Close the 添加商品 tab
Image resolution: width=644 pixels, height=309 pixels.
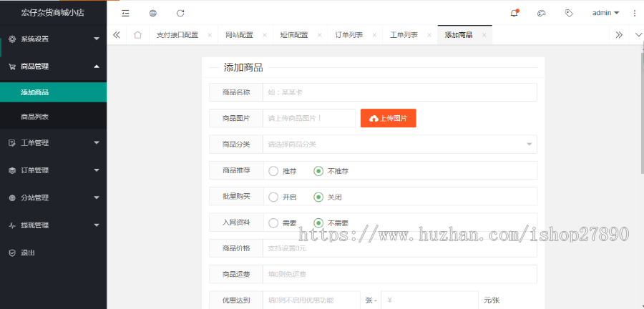(484, 35)
